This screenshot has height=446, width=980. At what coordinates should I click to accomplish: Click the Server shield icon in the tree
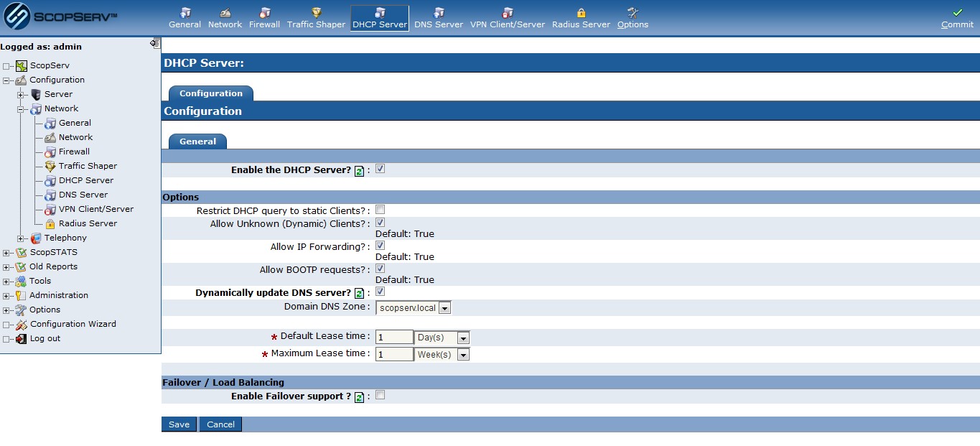(36, 94)
